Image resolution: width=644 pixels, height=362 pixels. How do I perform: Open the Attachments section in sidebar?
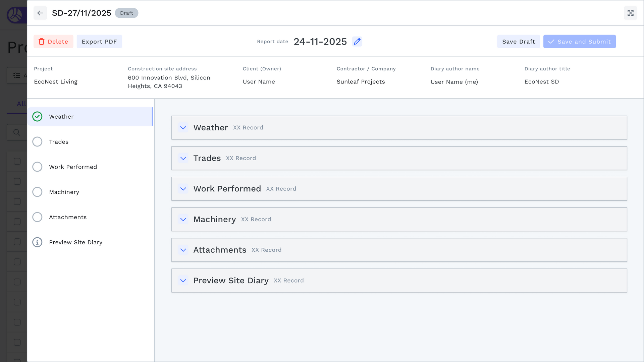tap(90, 217)
